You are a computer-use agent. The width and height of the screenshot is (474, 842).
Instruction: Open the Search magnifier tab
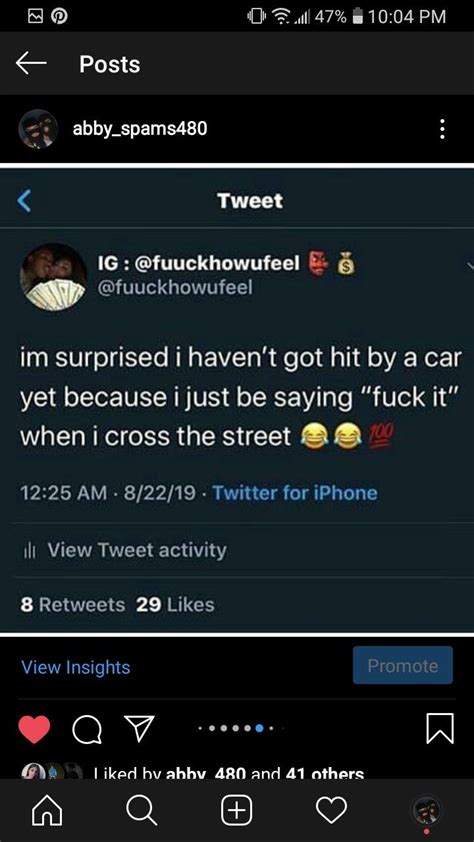(x=142, y=810)
